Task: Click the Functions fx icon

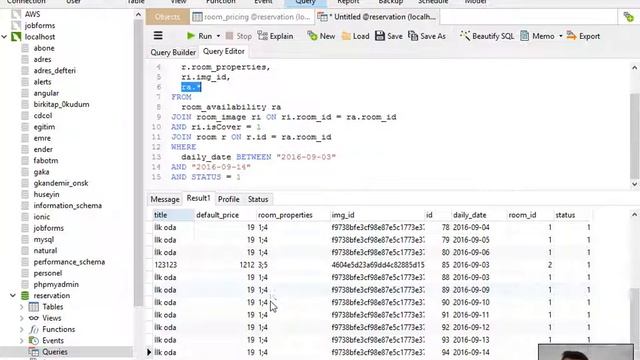Action: click(34, 329)
